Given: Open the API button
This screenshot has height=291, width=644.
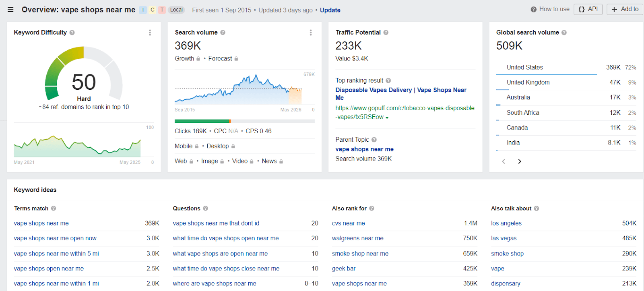Looking at the screenshot, I should click(x=588, y=9).
